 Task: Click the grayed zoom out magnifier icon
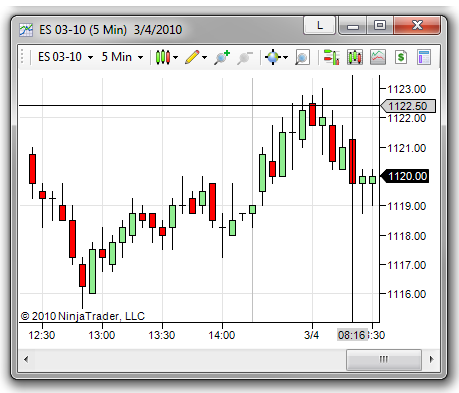tap(245, 57)
